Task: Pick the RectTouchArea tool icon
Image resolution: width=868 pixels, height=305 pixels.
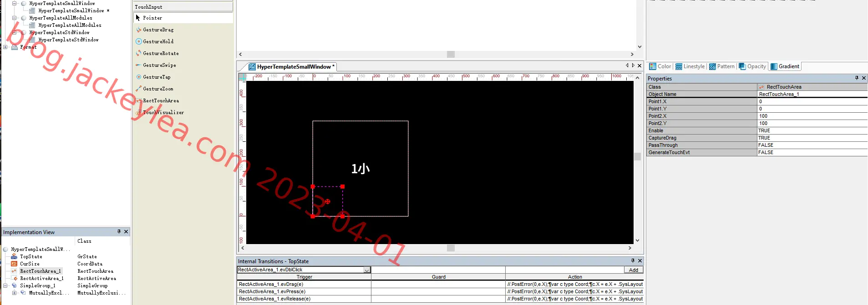Action: [138, 100]
